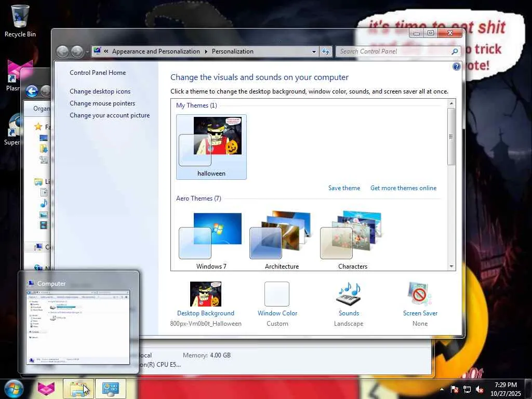
Task: Select the halloween theme
Action: (x=211, y=147)
